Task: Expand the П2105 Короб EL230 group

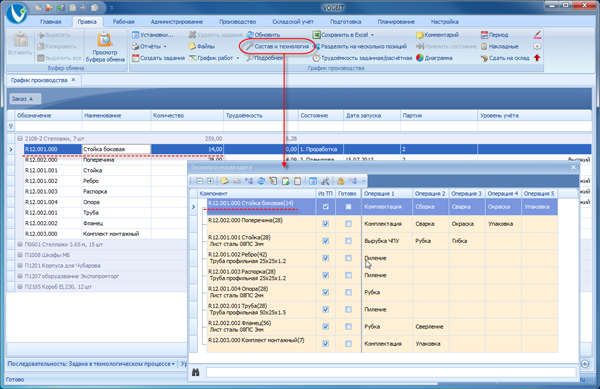Action: pyautogui.click(x=20, y=286)
